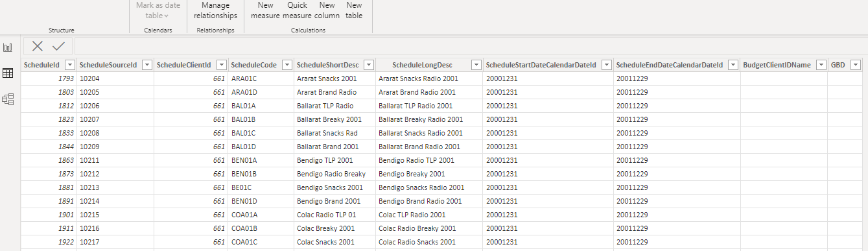
Task: Open the Data view grid icon
Action: pos(8,73)
